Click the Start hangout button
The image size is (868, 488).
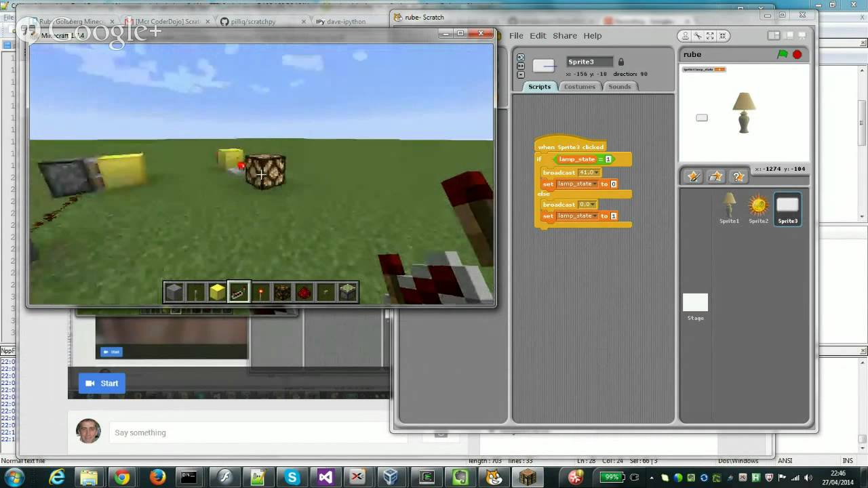click(102, 384)
